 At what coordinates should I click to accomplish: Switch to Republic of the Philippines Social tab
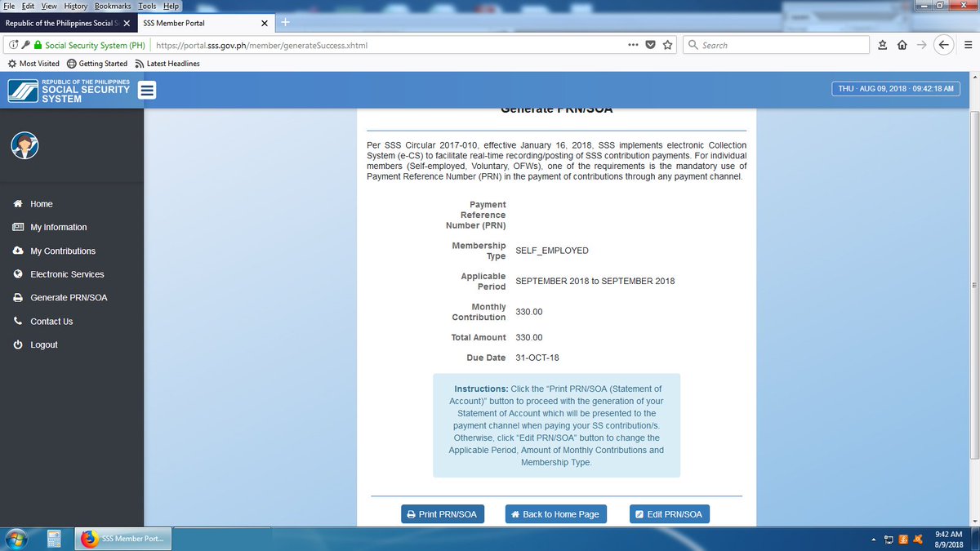[67, 23]
